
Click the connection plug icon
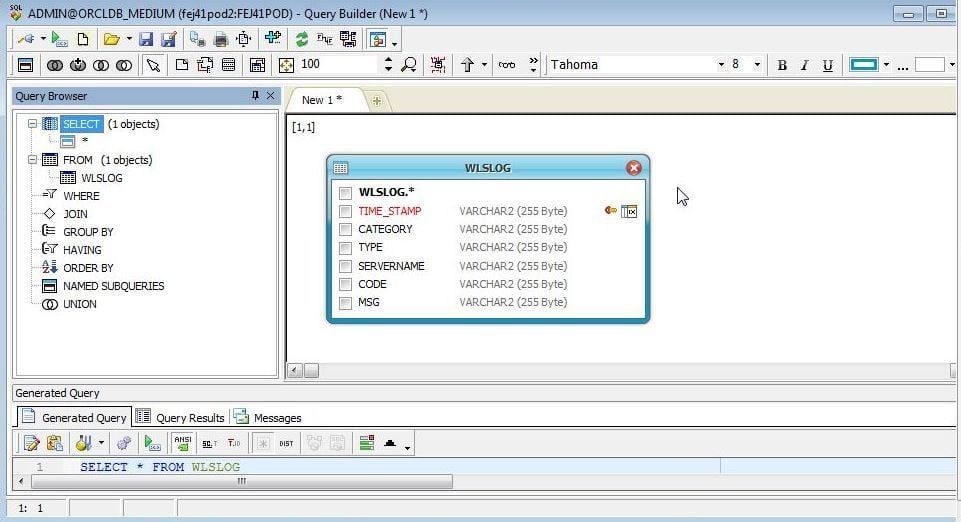26,39
